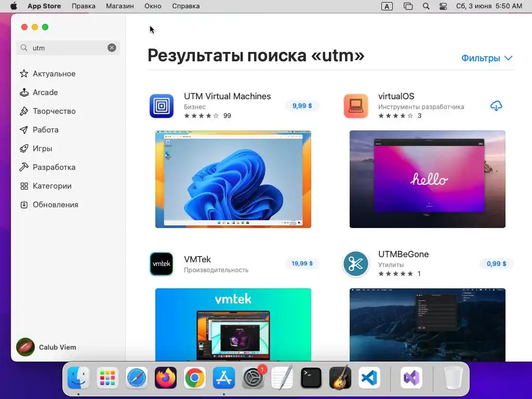Clear the utm search field
The image size is (532, 399).
(112, 48)
